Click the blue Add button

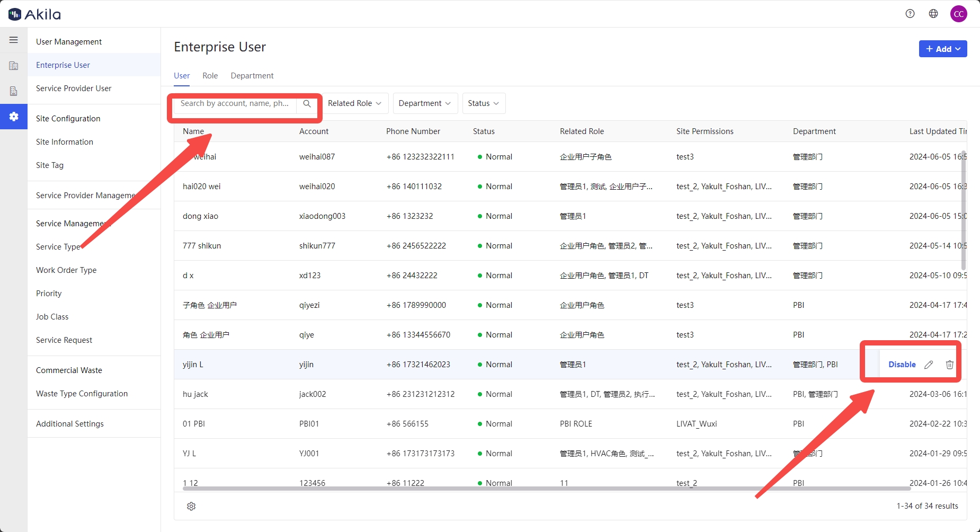coord(942,49)
